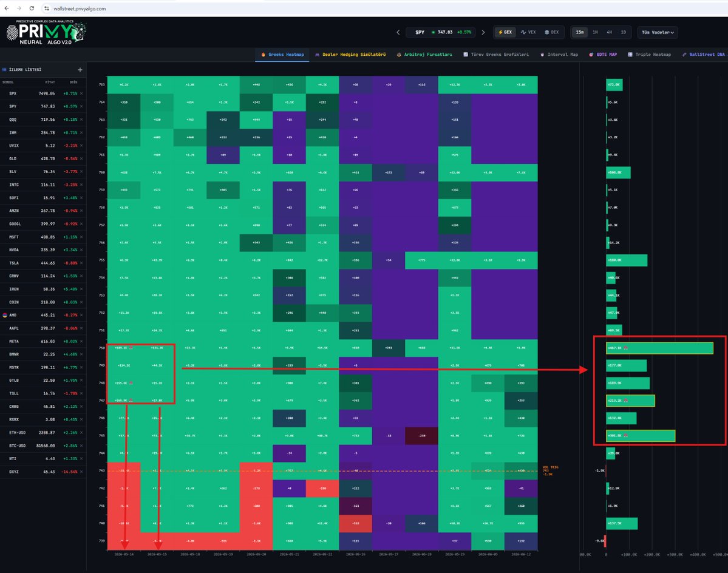Remove SPX from the watchlist
Screen dimensions: 728x573
81,93
